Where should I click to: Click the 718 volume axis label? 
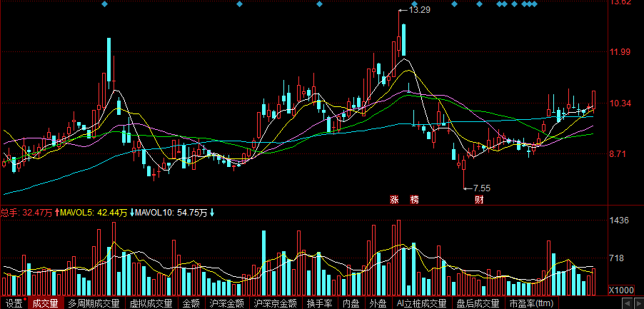(618, 258)
